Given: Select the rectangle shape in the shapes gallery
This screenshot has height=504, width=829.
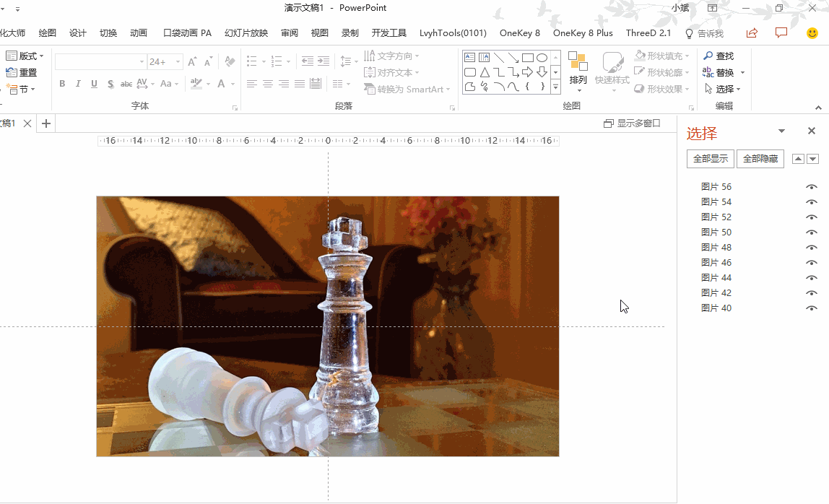Looking at the screenshot, I should pyautogui.click(x=528, y=58).
